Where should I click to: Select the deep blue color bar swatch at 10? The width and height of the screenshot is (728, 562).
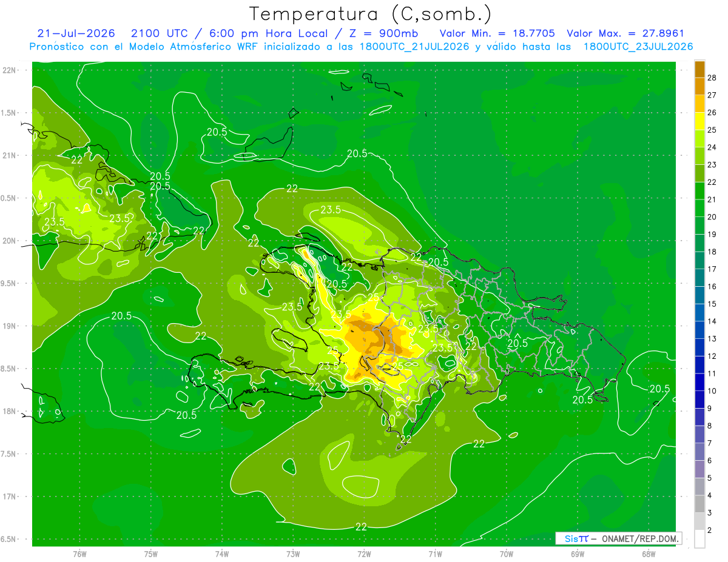click(x=699, y=383)
